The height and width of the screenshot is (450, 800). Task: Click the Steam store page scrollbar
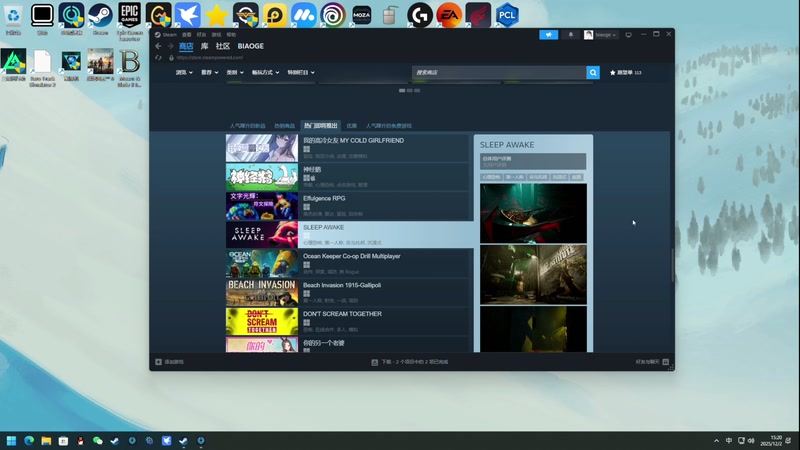point(672,265)
